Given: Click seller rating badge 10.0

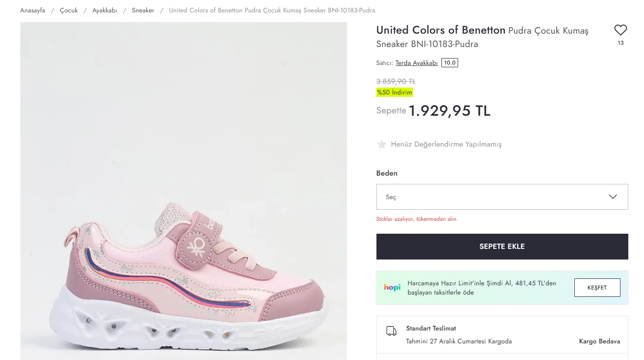Looking at the screenshot, I should click(x=449, y=63).
